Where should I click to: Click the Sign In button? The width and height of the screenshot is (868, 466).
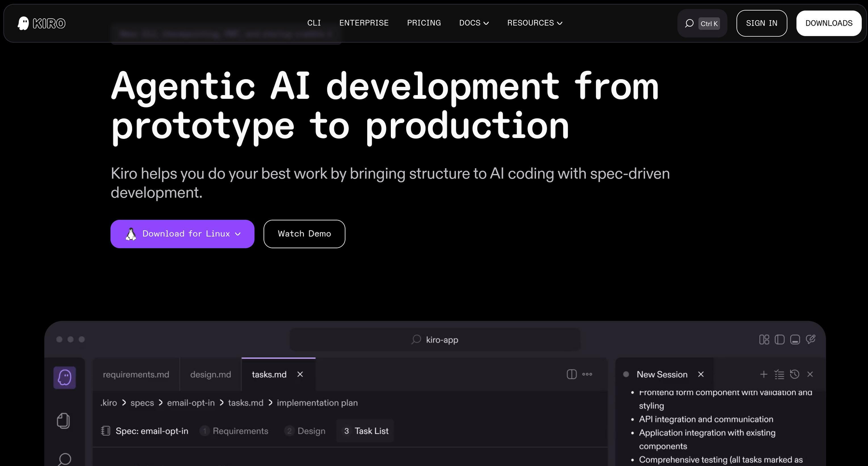[761, 23]
